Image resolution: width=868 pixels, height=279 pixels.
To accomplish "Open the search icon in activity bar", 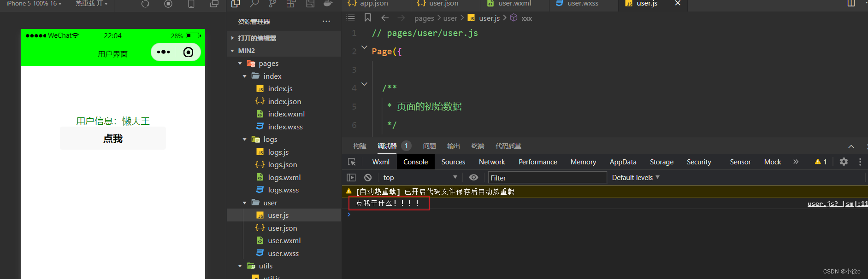I will pyautogui.click(x=254, y=4).
